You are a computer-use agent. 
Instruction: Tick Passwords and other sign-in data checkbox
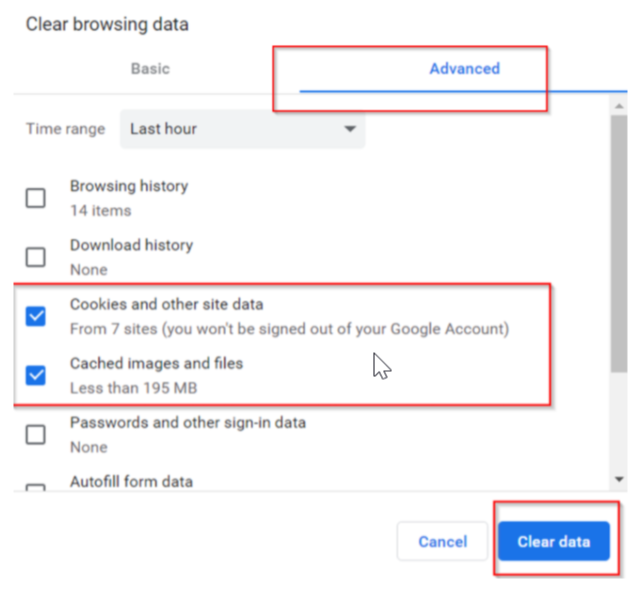point(36,434)
